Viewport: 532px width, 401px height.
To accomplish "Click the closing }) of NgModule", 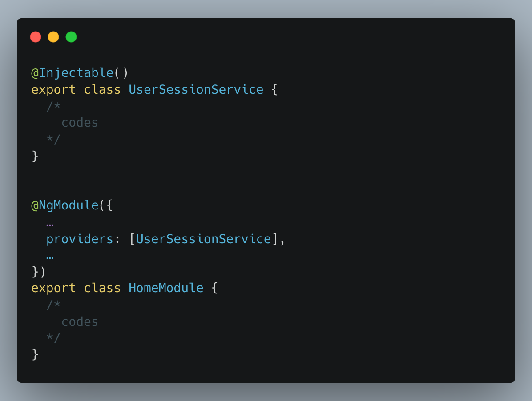I will tap(39, 272).
